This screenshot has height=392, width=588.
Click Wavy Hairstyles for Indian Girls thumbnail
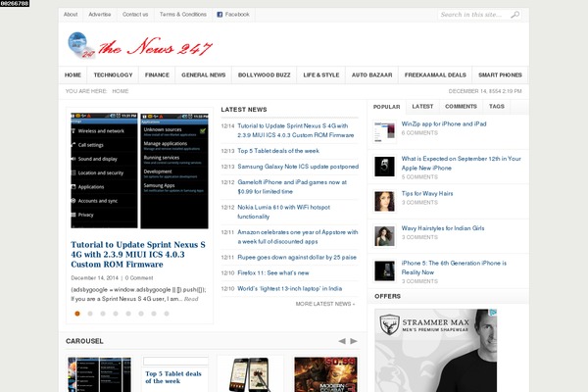(x=384, y=236)
